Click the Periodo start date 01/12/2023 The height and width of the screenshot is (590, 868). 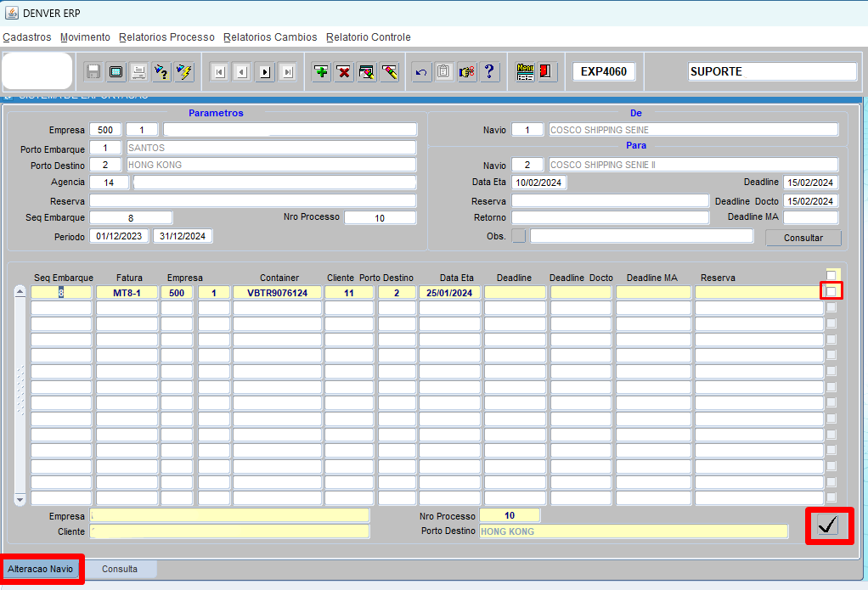tap(119, 236)
